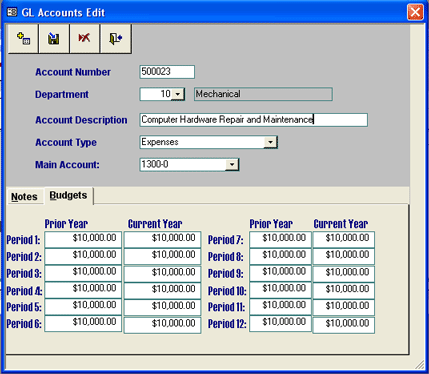This screenshot has height=374, width=429.
Task: Click Period 3 Current Year budget field
Action: (x=162, y=273)
